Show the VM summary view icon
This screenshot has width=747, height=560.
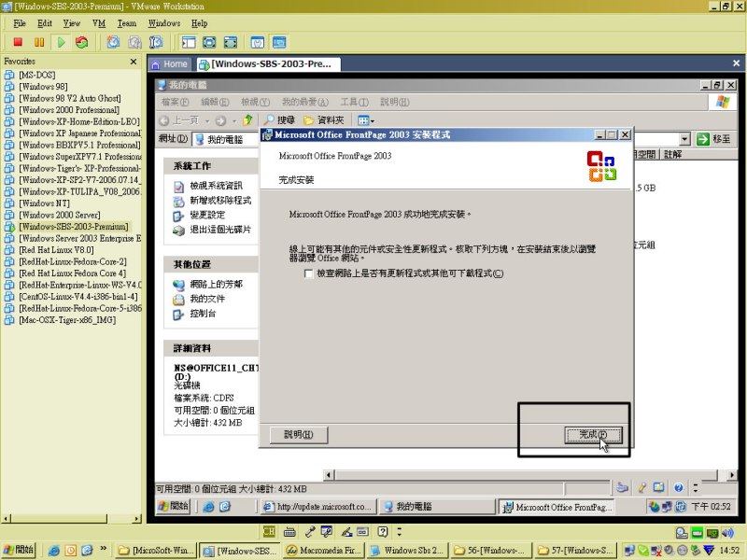click(258, 42)
